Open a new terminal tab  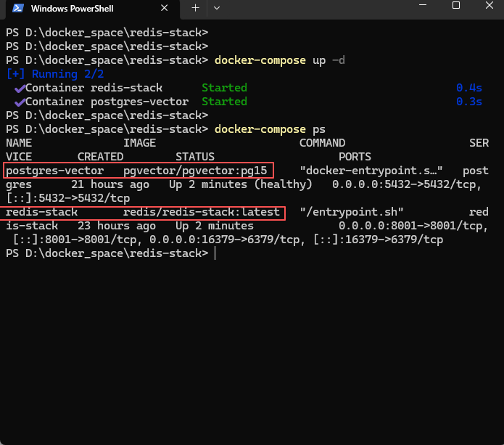click(195, 8)
